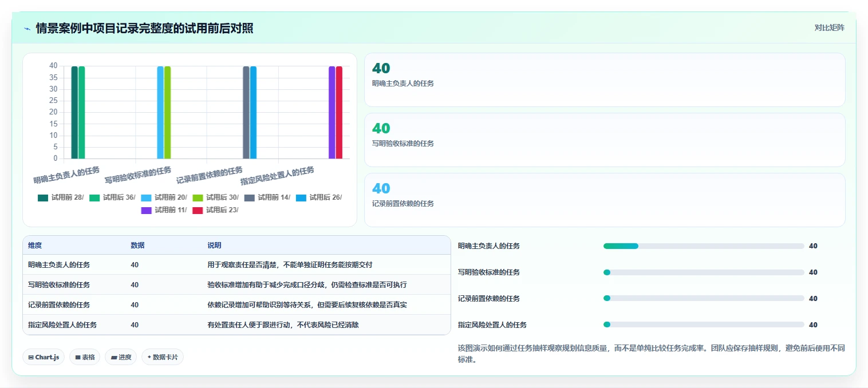Click the 对比矩阵 label in the header
868x388 pixels.
(x=829, y=27)
